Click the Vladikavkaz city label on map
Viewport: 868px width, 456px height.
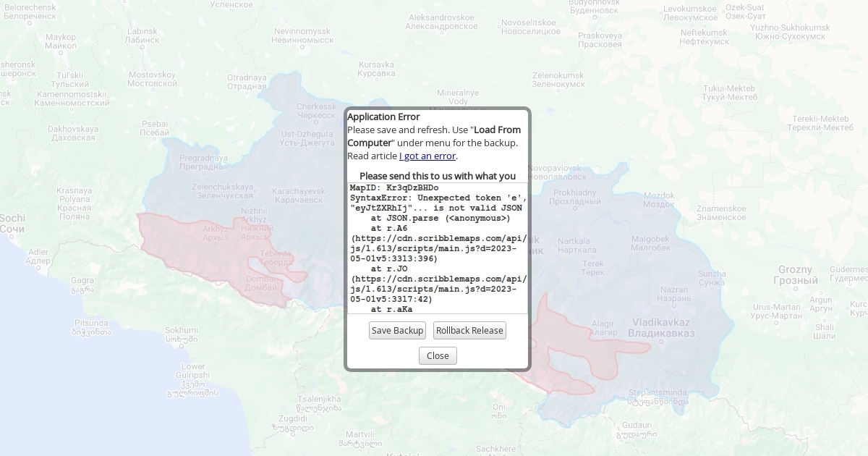coord(661,327)
